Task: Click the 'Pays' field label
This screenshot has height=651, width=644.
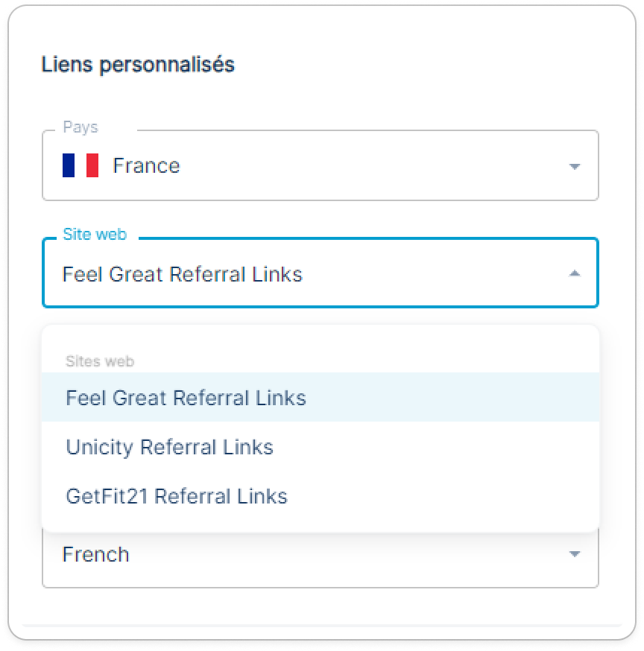Action: pyautogui.click(x=80, y=127)
